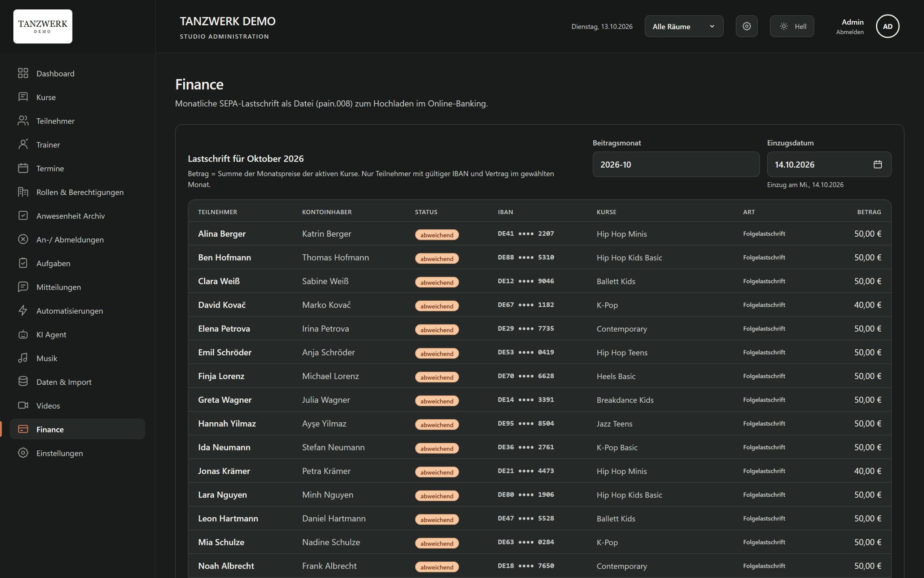
Task: Click the Abmelden link
Action: [x=850, y=32]
